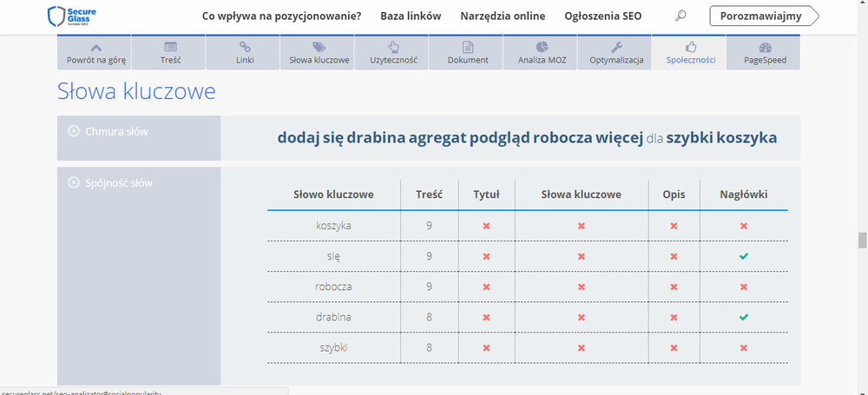Open the Użyteczność tab
Image resolution: width=868 pixels, height=395 pixels.
(393, 53)
